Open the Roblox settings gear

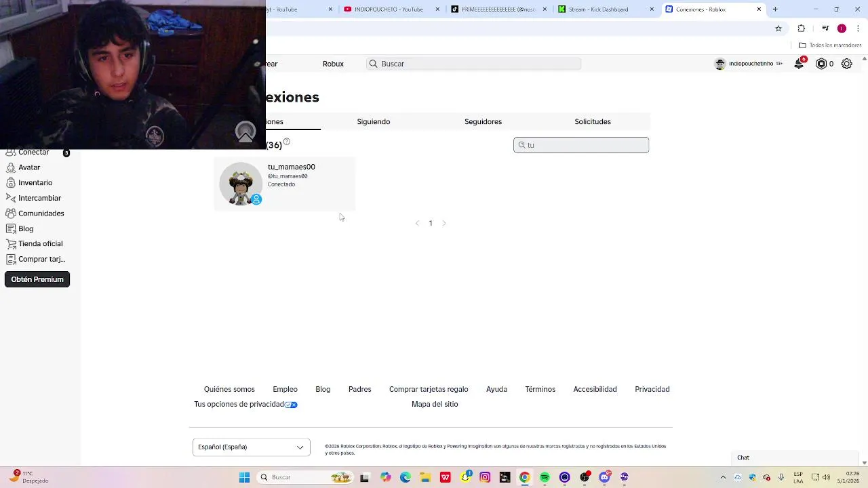pyautogui.click(x=847, y=64)
